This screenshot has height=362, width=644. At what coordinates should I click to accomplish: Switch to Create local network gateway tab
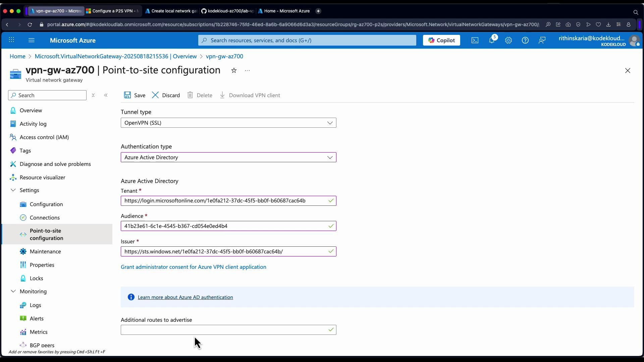[x=171, y=11]
